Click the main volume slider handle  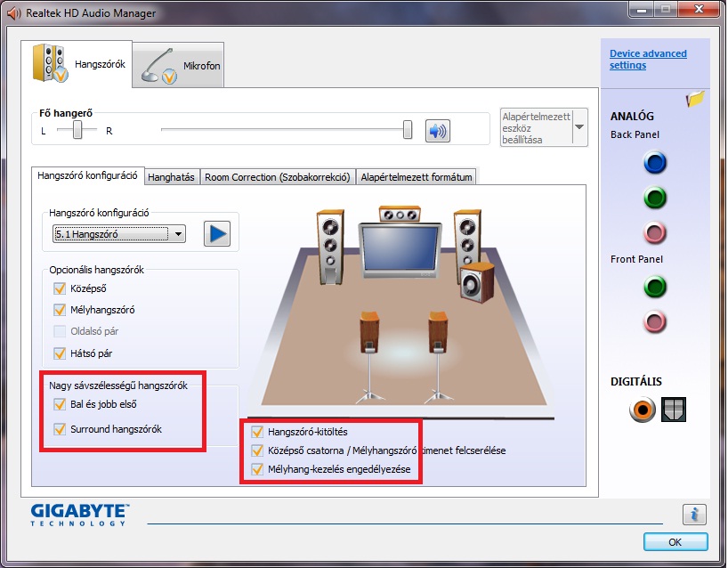pos(408,130)
